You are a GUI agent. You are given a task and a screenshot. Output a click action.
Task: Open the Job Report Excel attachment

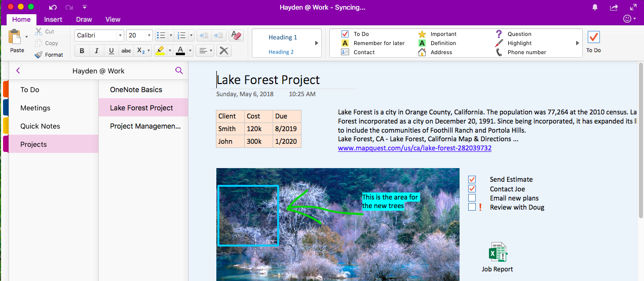tap(497, 257)
